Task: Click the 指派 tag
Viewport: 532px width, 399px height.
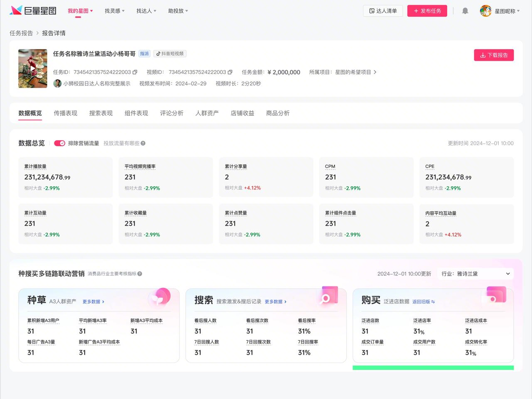Action: point(144,54)
